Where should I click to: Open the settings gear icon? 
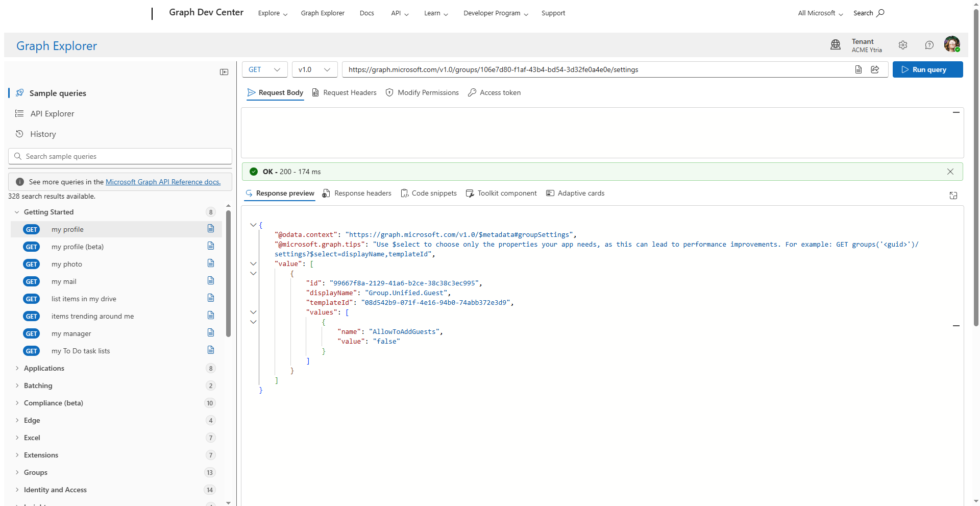pyautogui.click(x=903, y=45)
